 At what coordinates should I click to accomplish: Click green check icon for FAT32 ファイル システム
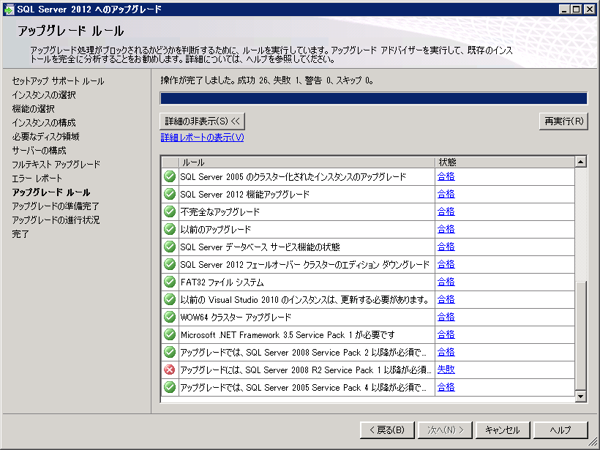coord(170,282)
